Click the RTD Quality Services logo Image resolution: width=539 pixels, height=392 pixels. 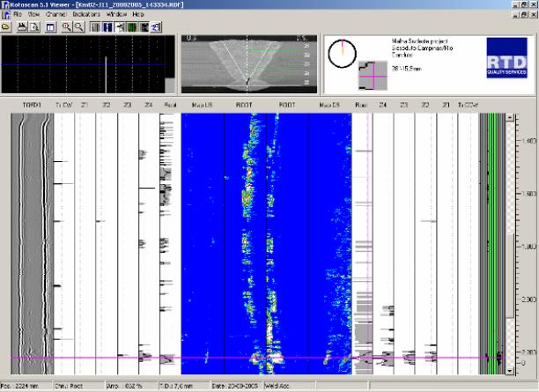point(505,64)
